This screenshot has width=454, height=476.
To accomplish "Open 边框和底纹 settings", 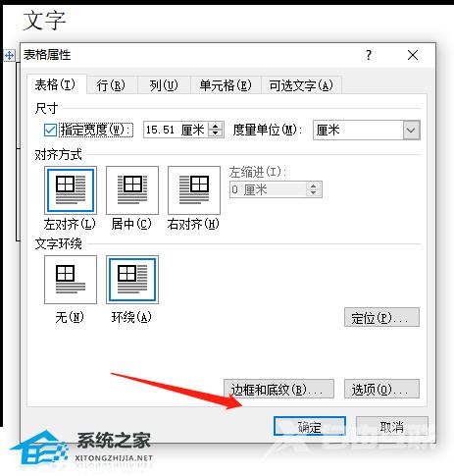I will point(278,389).
